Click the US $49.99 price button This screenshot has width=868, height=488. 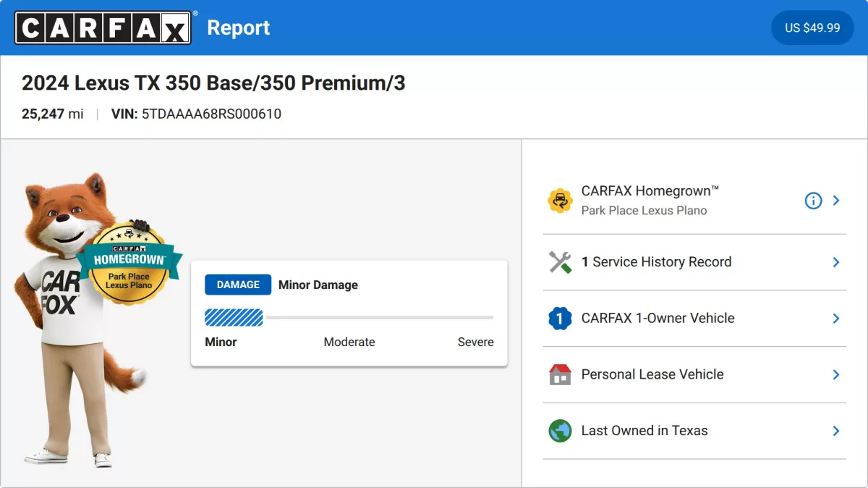click(812, 28)
